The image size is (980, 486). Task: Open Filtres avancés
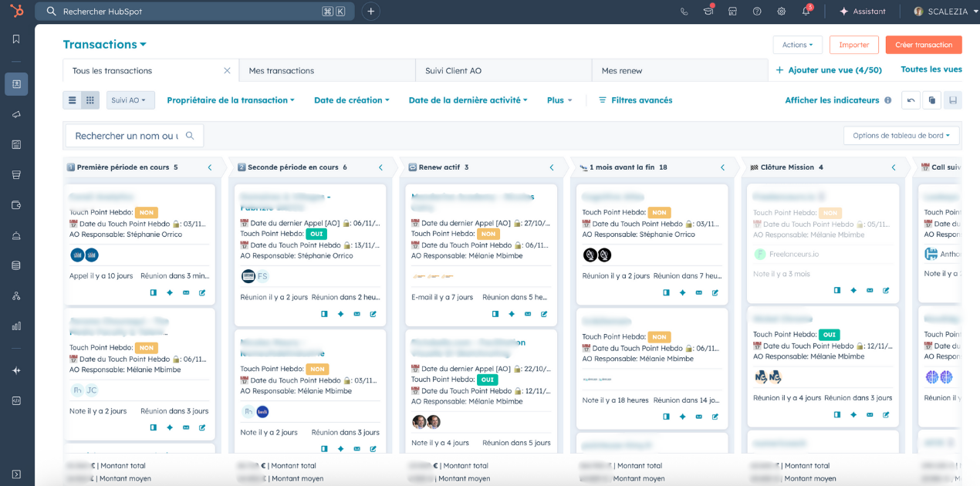[635, 100]
